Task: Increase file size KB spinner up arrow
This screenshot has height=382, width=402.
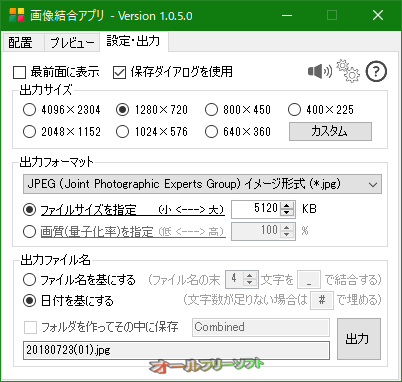Action: click(287, 206)
